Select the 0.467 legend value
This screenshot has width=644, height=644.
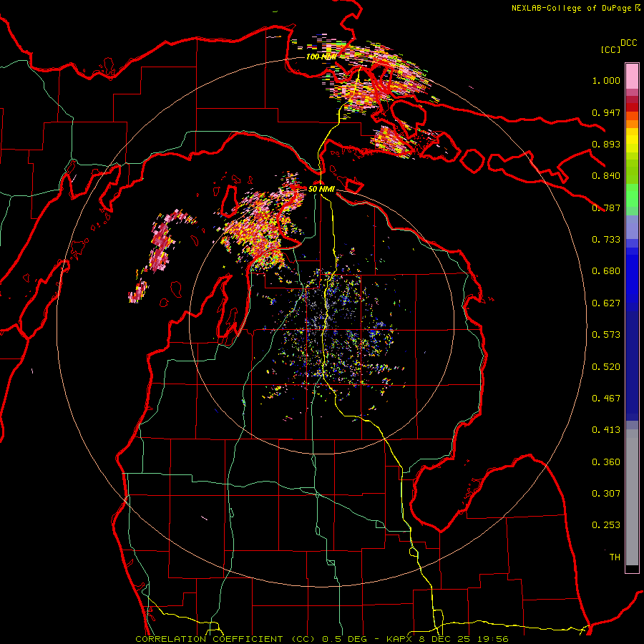(606, 399)
